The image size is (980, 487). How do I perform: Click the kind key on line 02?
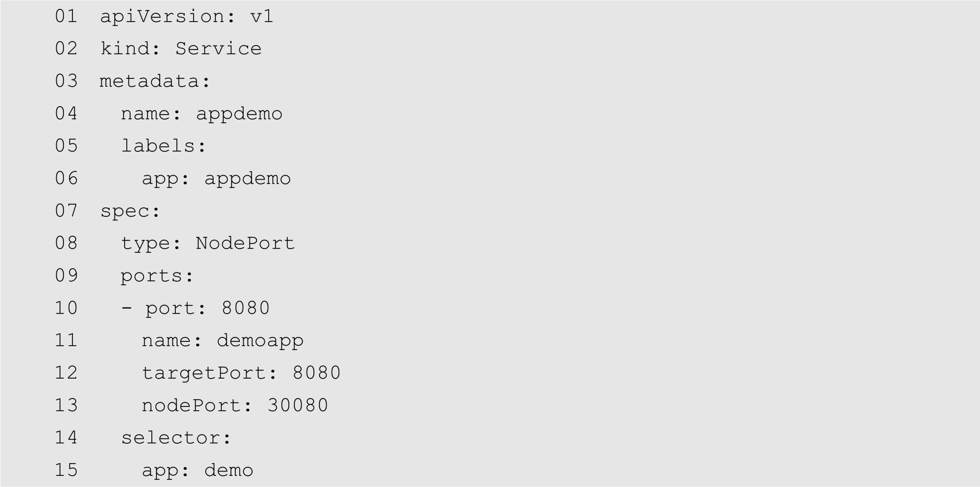125,48
